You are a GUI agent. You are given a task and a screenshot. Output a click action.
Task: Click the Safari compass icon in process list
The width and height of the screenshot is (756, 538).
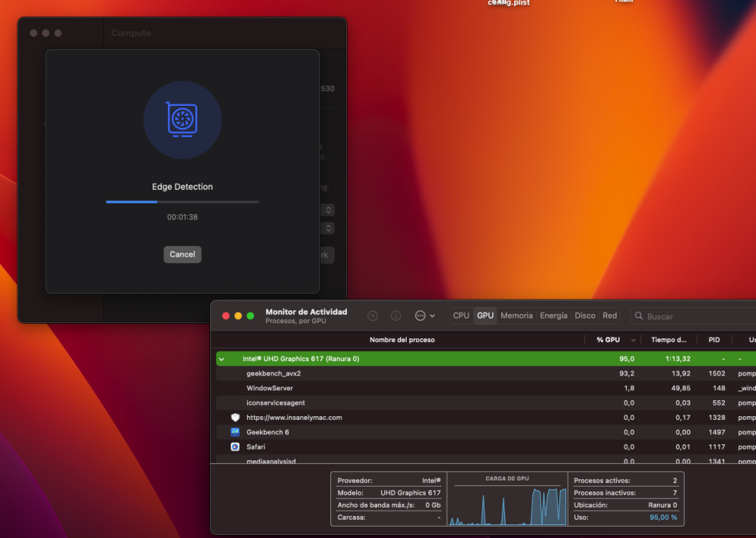235,446
